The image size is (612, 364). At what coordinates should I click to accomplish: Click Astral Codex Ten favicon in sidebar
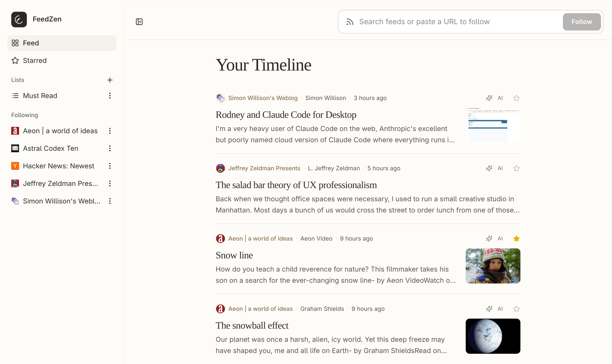pos(15,148)
